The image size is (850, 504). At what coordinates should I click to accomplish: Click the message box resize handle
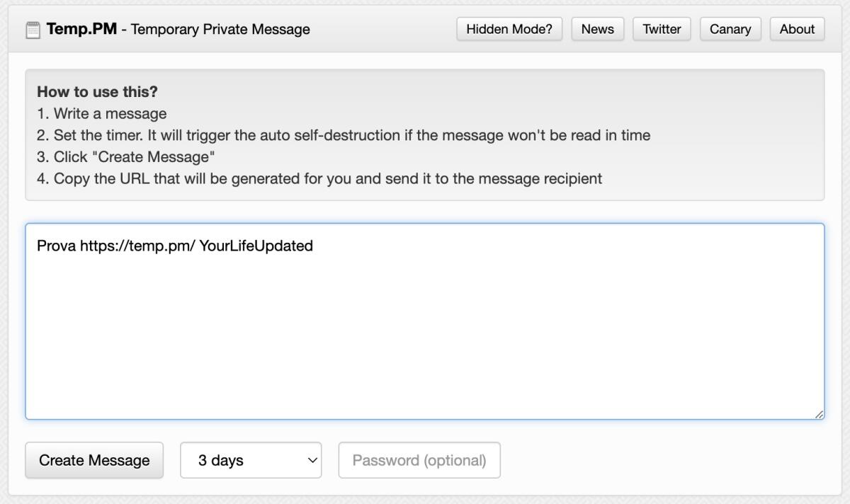pos(819,414)
